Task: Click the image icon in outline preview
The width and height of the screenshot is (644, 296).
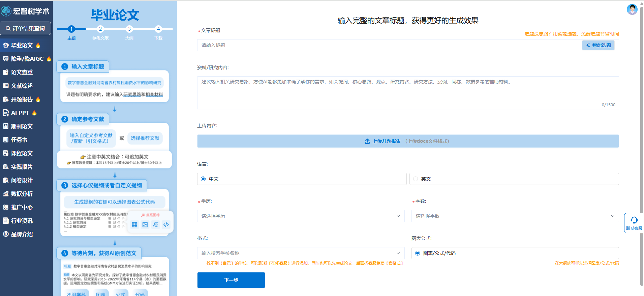Action: click(x=145, y=225)
